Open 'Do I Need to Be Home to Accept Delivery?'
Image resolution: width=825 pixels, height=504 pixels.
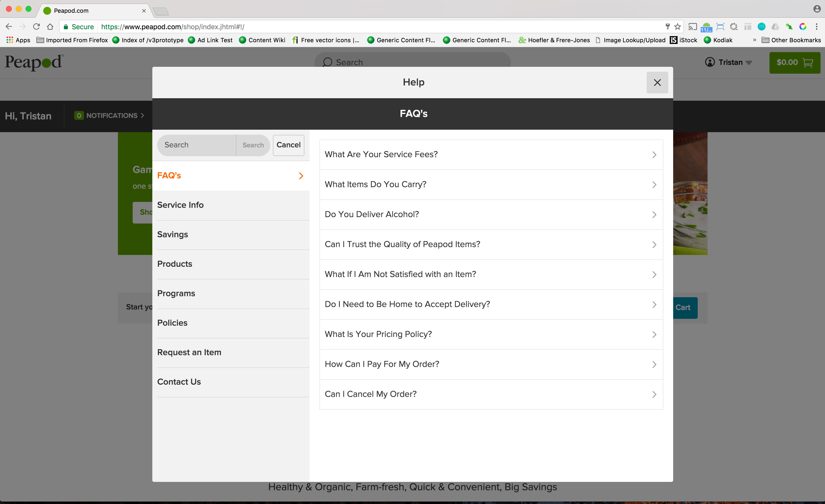(x=491, y=304)
